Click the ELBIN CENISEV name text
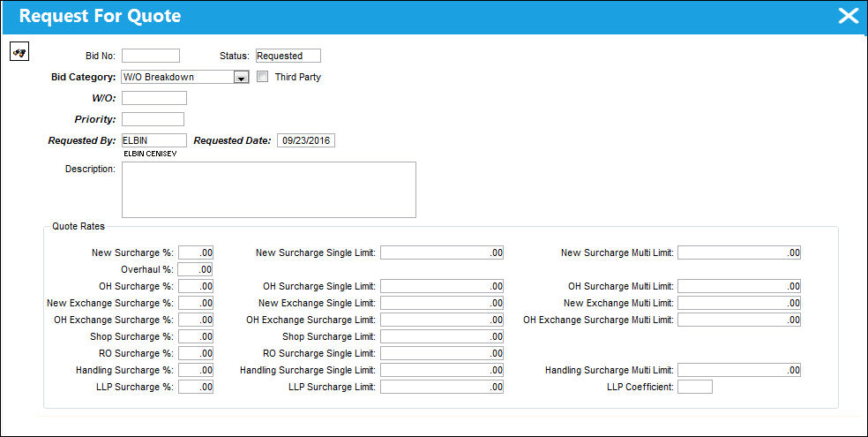Viewport: 868px width, 437px height. click(x=150, y=154)
